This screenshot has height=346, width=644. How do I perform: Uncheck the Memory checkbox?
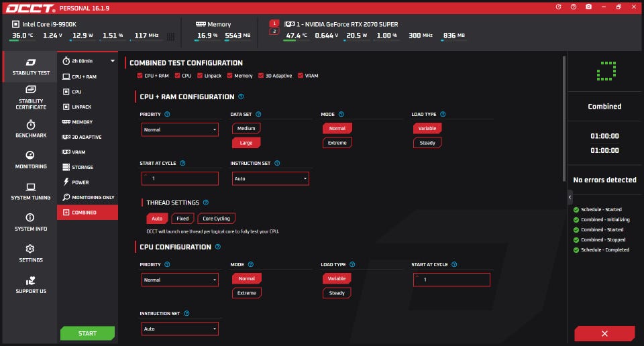coord(229,76)
